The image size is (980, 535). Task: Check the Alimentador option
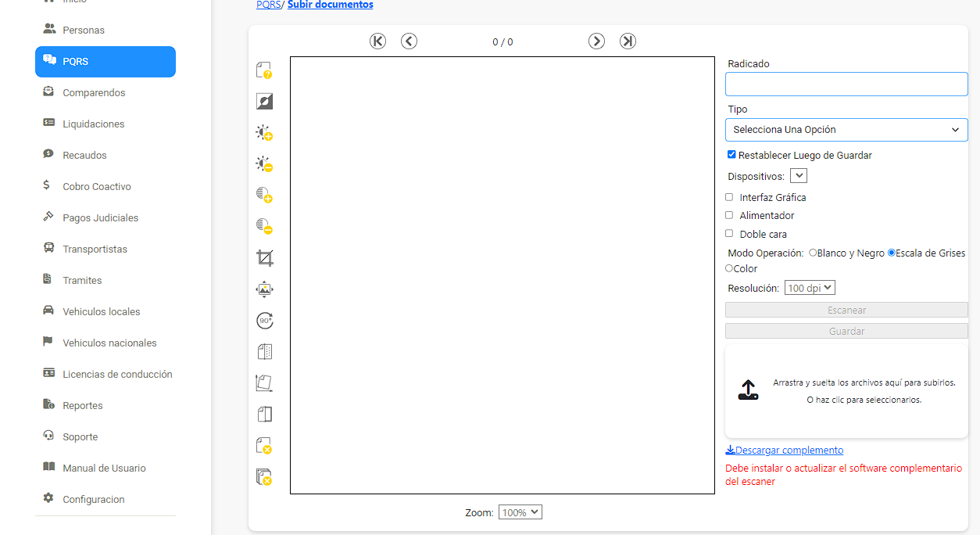[x=729, y=215]
